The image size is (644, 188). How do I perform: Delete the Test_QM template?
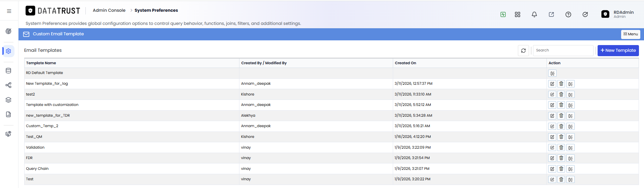pos(561,137)
